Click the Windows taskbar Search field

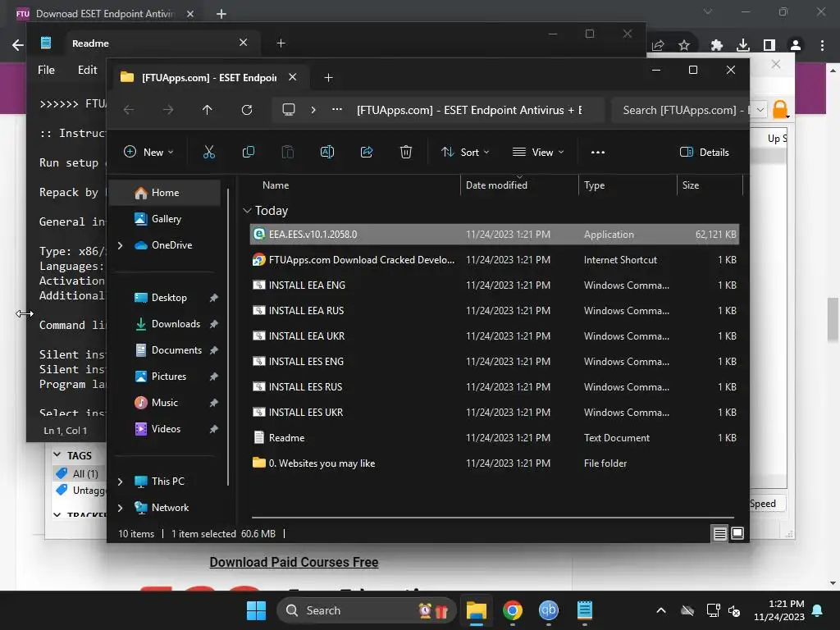click(x=367, y=610)
